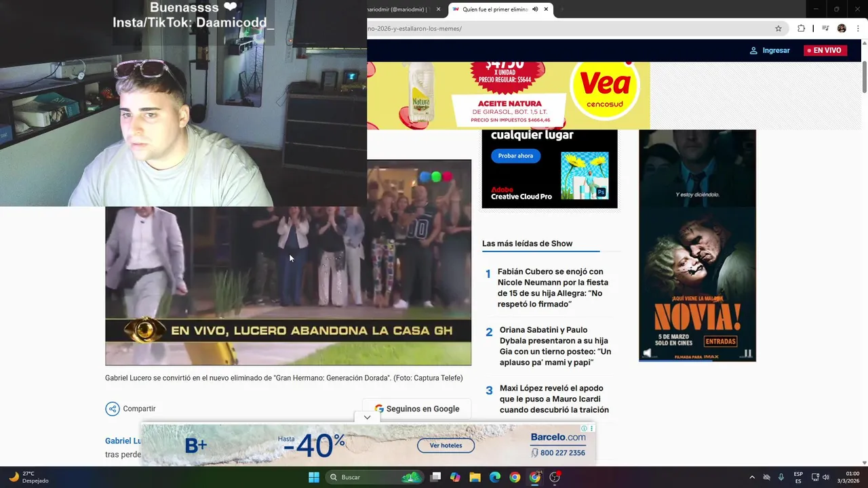Open the ad info icon on Barceló banner
The image size is (868, 488).
(x=584, y=428)
